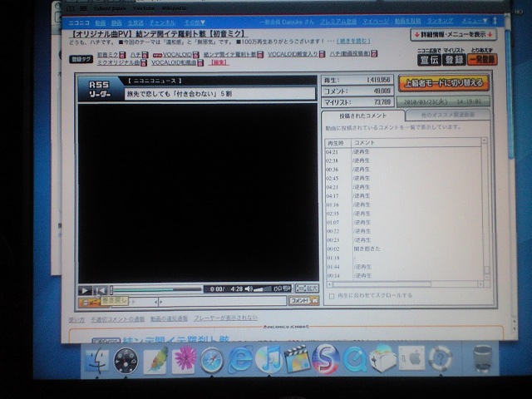Image resolution: width=532 pixels, height=399 pixels.
Task: Click the dictionary icon next to 初音ミク tag
Action: pos(122,55)
